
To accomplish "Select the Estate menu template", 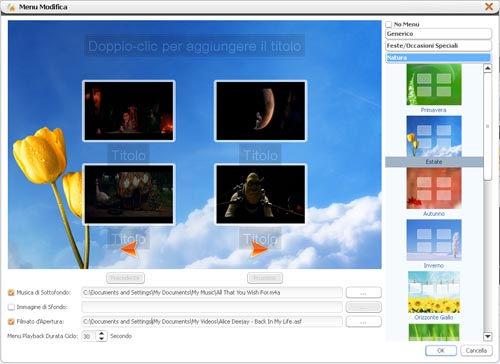I will pyautogui.click(x=434, y=136).
